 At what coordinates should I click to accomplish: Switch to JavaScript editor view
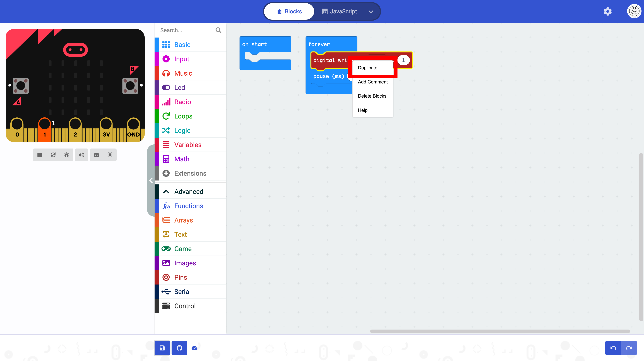(339, 11)
